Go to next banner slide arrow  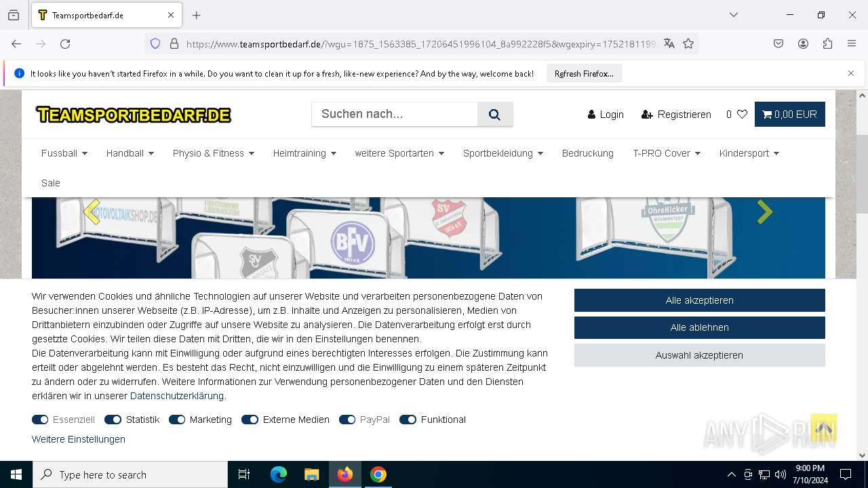pos(764,211)
